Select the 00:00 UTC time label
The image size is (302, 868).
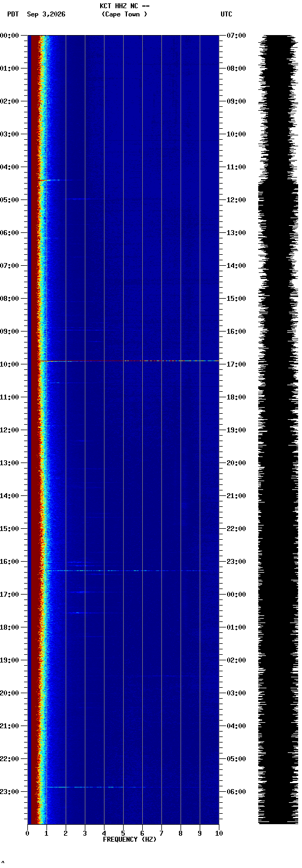click(236, 595)
